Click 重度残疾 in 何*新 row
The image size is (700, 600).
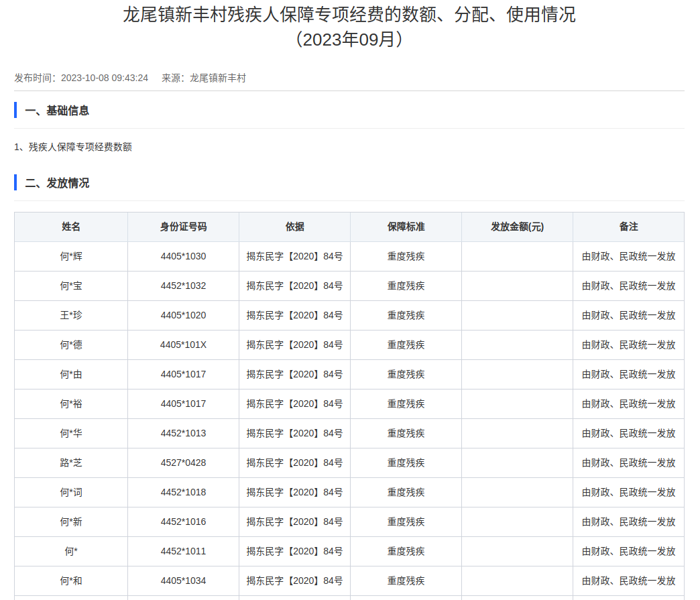(x=406, y=522)
